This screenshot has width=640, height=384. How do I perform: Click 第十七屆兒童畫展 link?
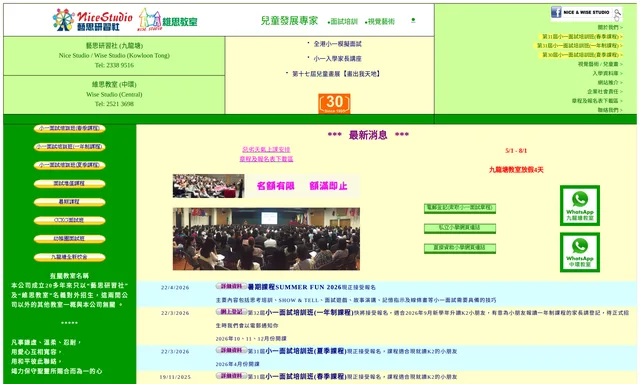point(336,74)
